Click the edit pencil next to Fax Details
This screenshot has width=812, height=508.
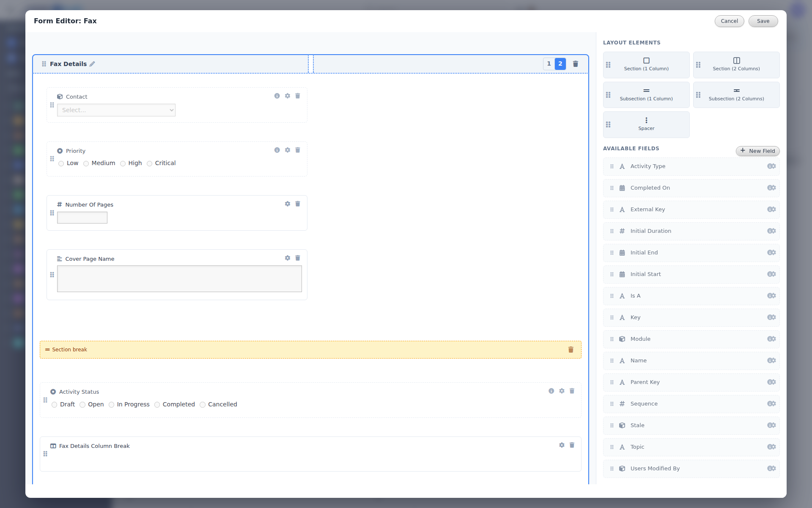92,64
